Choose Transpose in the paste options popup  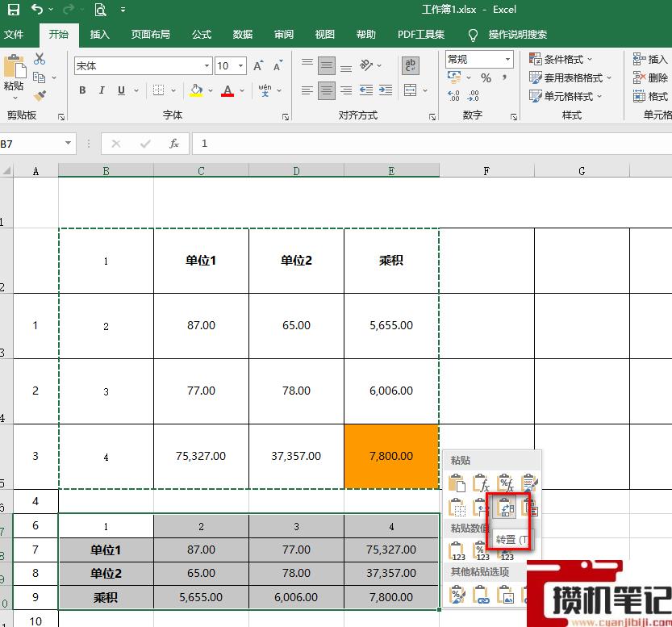(506, 508)
